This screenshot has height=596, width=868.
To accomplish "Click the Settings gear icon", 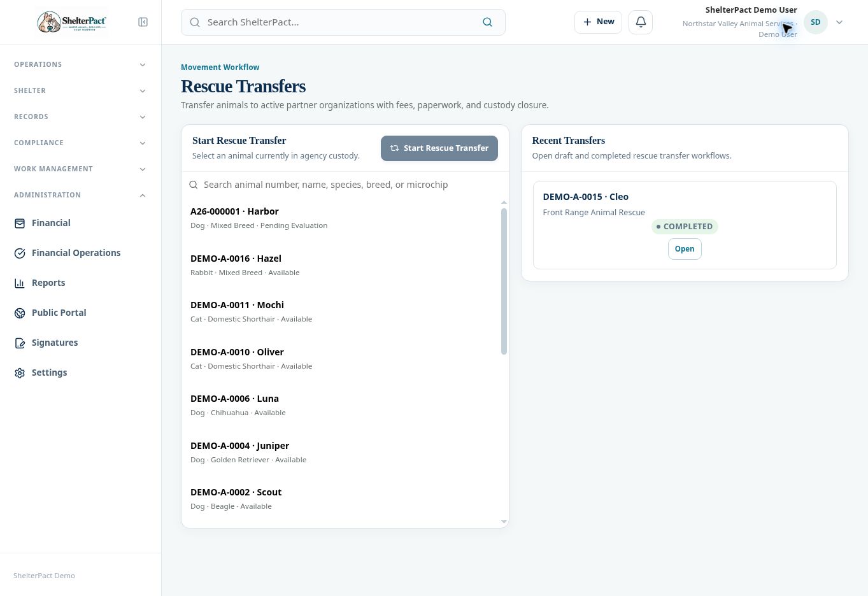I will (x=20, y=373).
